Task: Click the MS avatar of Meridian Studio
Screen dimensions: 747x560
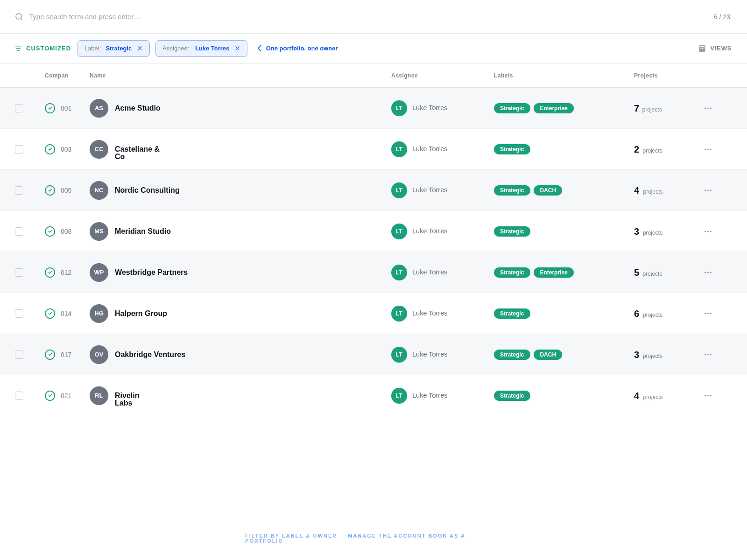Action: pyautogui.click(x=99, y=231)
